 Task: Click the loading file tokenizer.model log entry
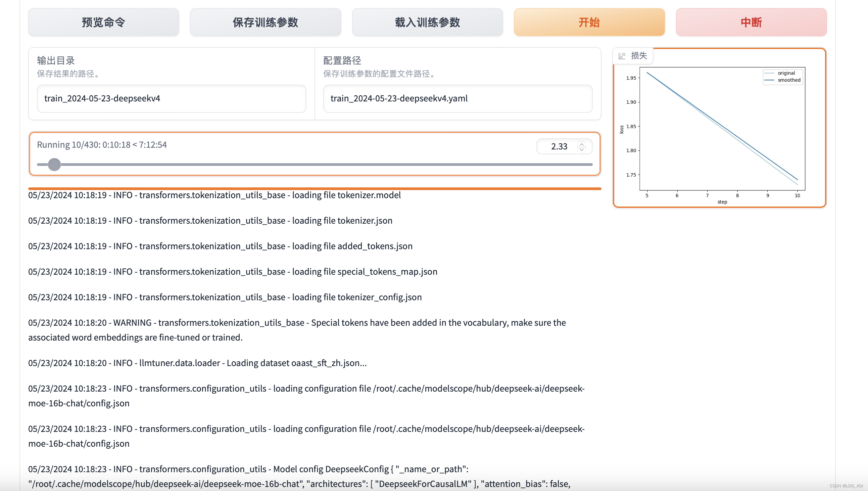click(x=214, y=195)
